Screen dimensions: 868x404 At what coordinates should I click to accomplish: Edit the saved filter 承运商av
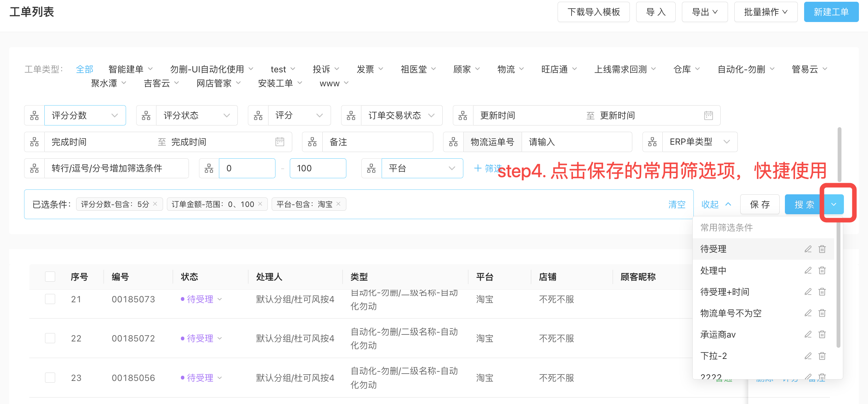(x=808, y=334)
